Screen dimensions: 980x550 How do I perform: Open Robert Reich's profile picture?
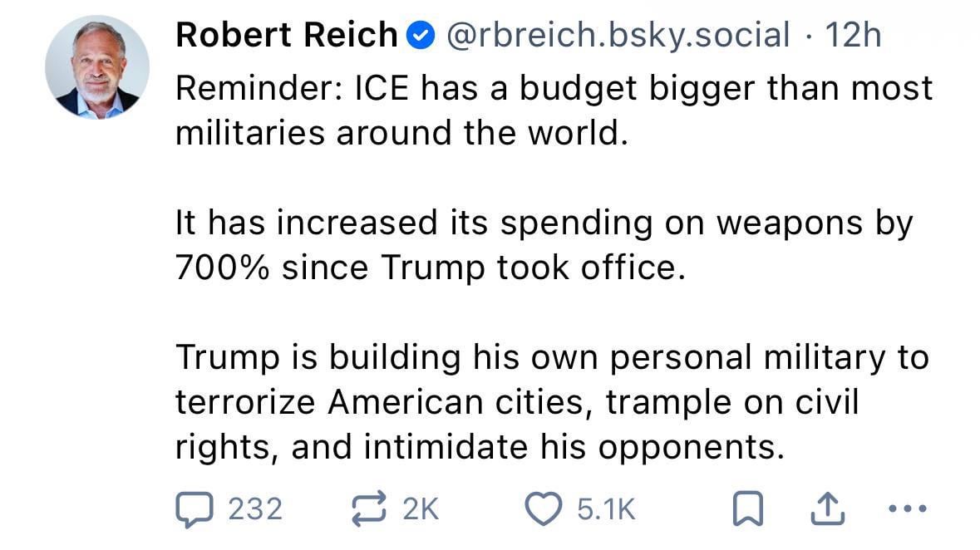pos(96,67)
